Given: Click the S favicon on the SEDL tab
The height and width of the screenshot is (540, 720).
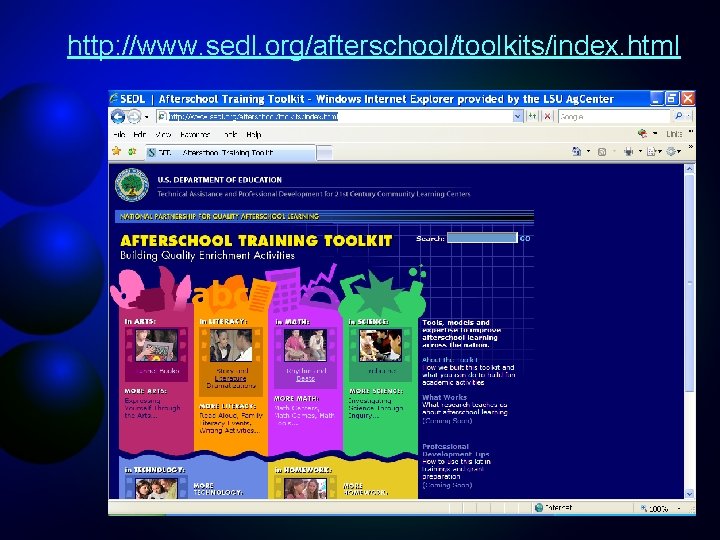Looking at the screenshot, I should tap(152, 153).
